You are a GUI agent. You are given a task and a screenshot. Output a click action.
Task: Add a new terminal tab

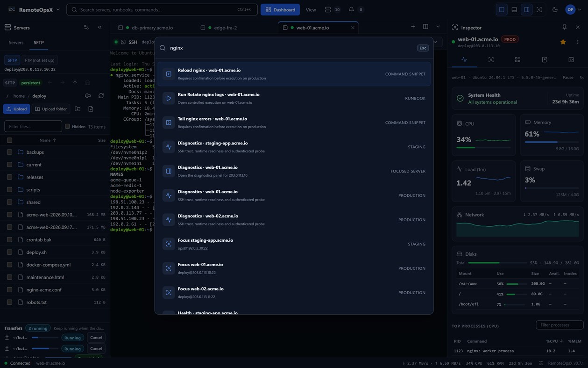(x=413, y=27)
